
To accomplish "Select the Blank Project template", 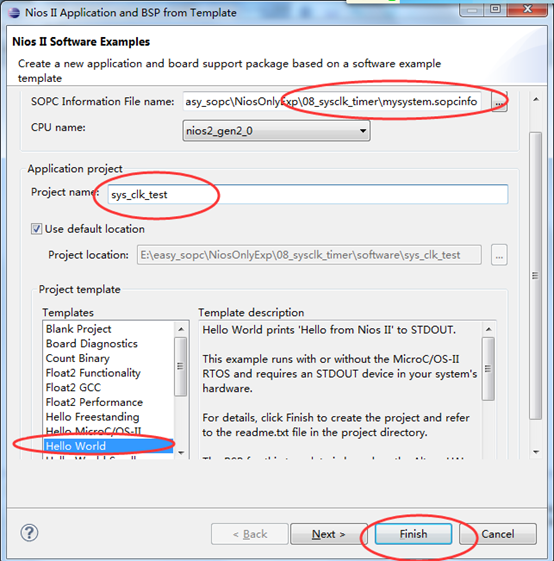I will pos(78,329).
